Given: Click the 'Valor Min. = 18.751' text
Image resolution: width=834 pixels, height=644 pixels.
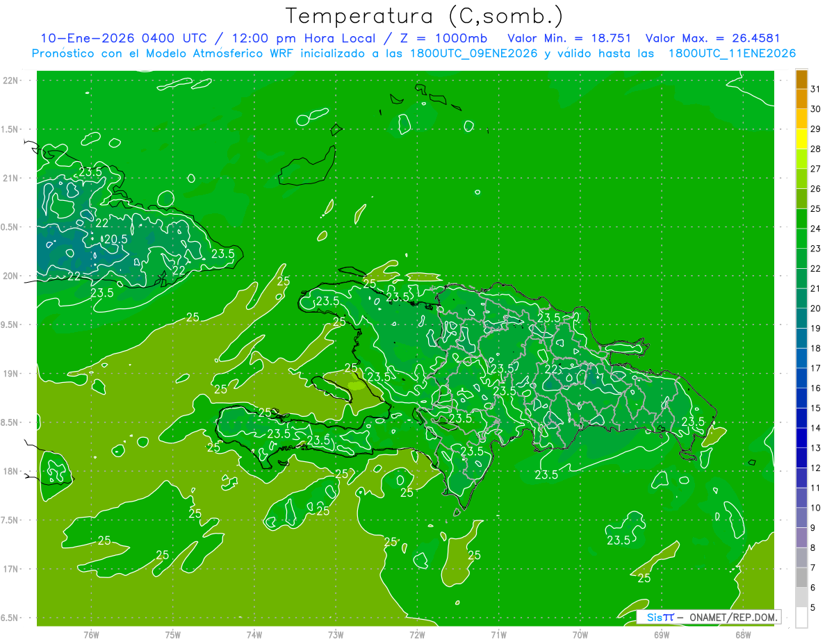Looking at the screenshot, I should 569,39.
